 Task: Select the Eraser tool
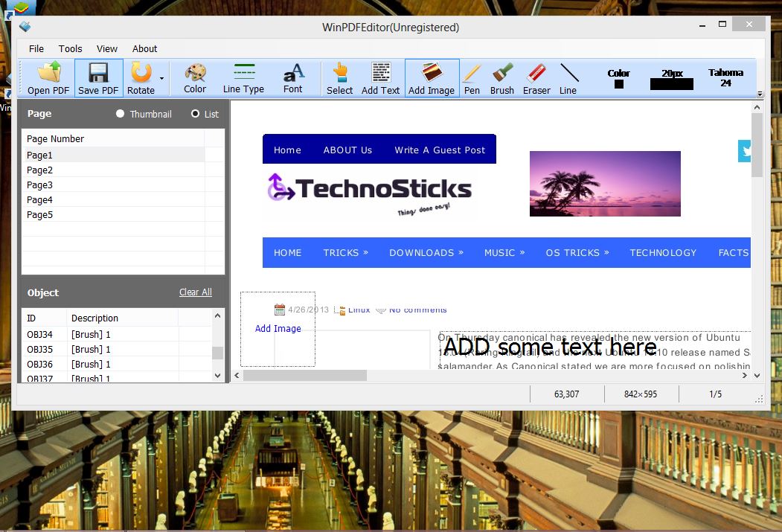click(x=536, y=78)
